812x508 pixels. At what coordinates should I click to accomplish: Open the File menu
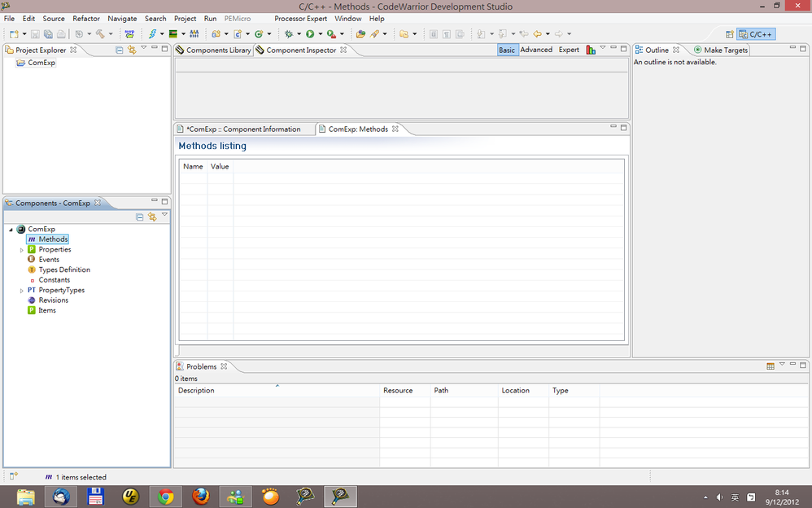pos(9,19)
